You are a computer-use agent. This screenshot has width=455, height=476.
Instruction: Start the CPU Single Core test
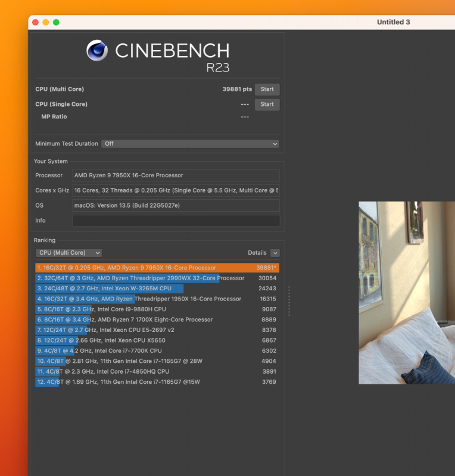pyautogui.click(x=267, y=105)
